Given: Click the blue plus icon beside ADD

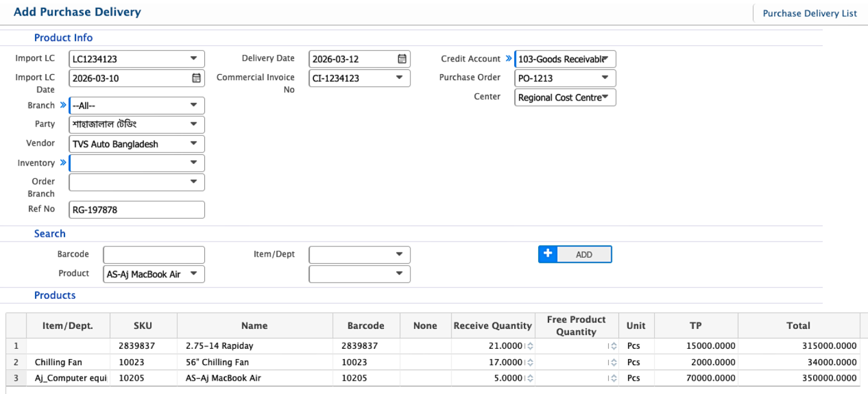Looking at the screenshot, I should 547,254.
